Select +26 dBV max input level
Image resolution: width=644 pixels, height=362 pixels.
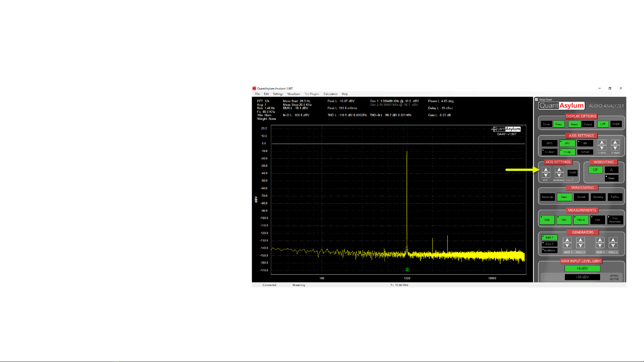coord(582,277)
